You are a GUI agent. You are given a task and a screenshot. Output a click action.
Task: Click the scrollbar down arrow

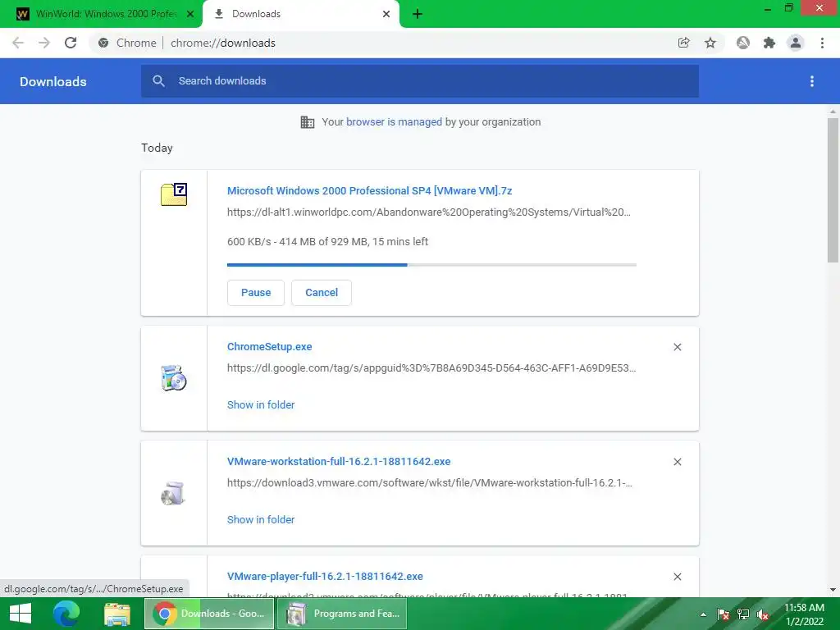click(833, 590)
